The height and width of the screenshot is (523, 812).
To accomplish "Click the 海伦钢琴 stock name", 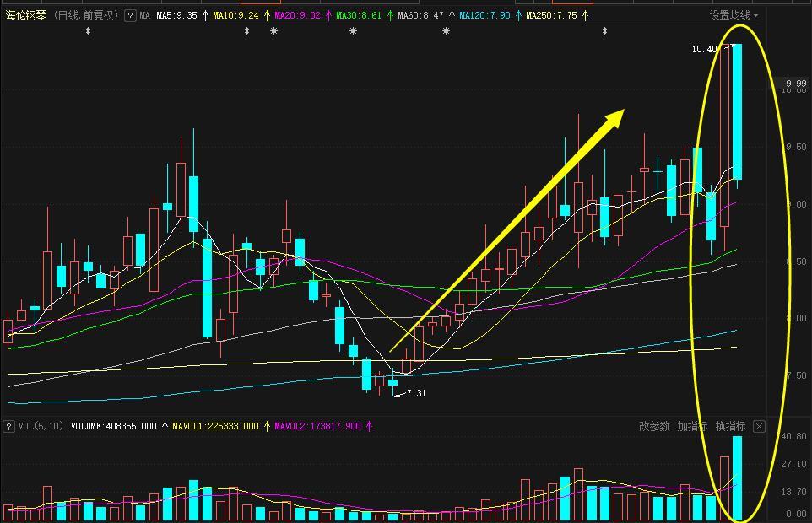I will pos(26,15).
